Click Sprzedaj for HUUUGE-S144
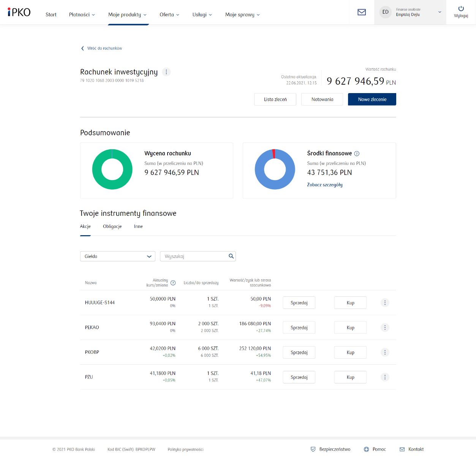Image resolution: width=476 pixels, height=459 pixels. click(299, 303)
